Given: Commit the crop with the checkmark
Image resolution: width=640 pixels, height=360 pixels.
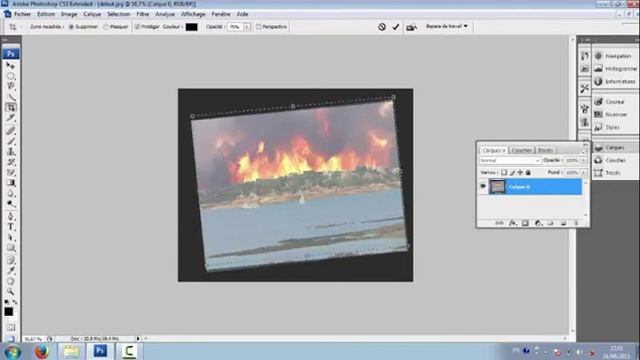Looking at the screenshot, I should [396, 27].
